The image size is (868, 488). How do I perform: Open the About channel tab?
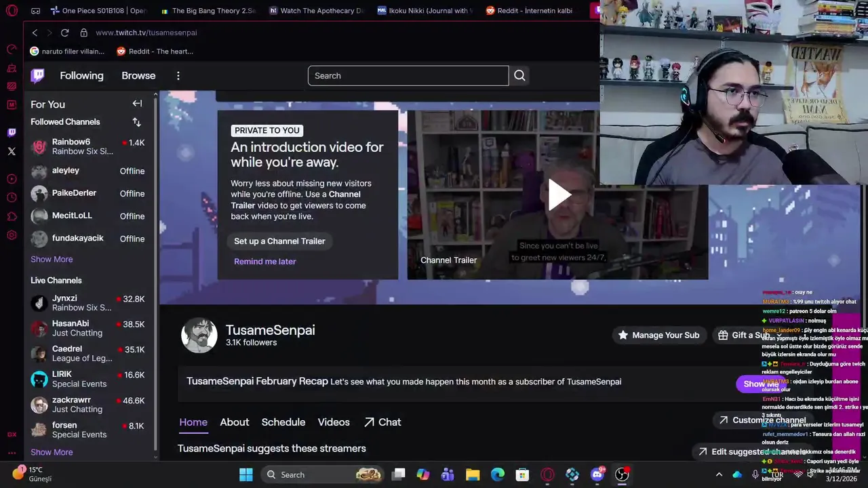(235, 422)
